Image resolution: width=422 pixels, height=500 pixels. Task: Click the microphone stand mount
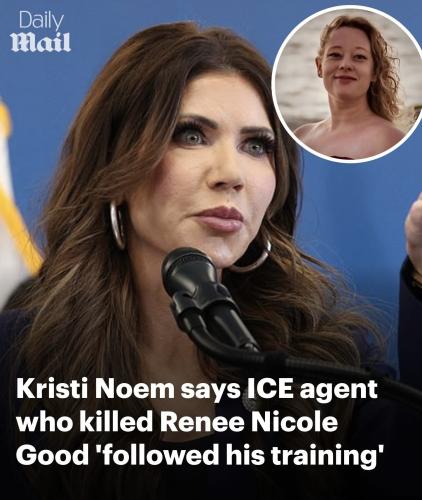tap(213, 317)
